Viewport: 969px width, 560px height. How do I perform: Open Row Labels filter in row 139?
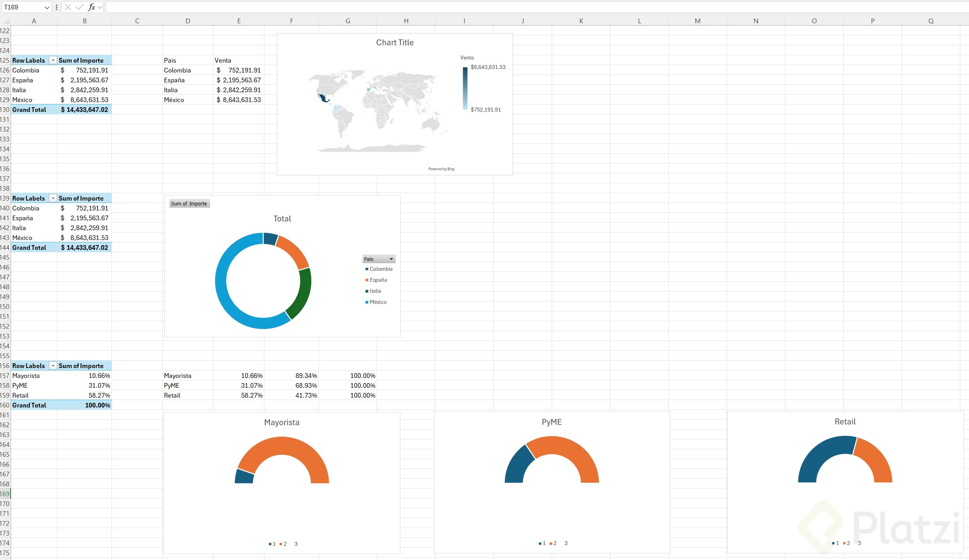pyautogui.click(x=53, y=198)
